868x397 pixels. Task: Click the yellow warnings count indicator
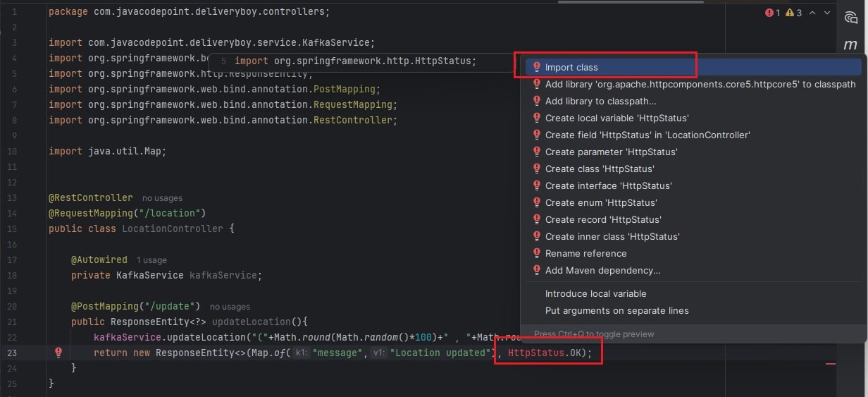pyautogui.click(x=794, y=13)
